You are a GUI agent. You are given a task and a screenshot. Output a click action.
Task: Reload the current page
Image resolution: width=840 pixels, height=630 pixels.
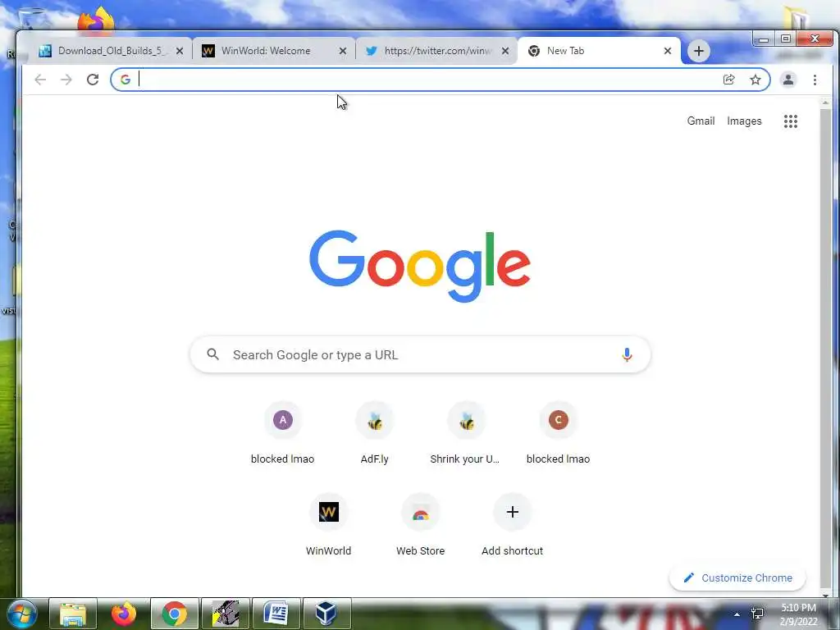93,80
